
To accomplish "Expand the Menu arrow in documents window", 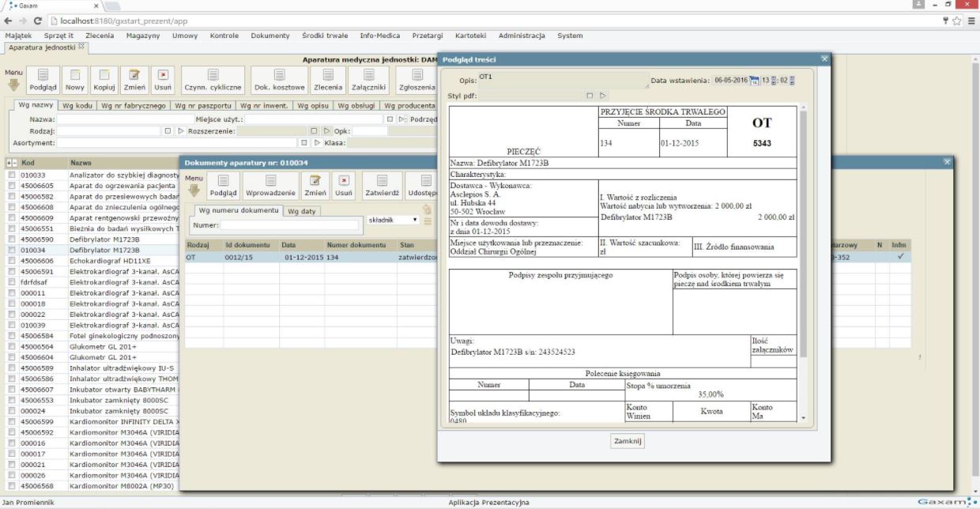I will click(194, 190).
